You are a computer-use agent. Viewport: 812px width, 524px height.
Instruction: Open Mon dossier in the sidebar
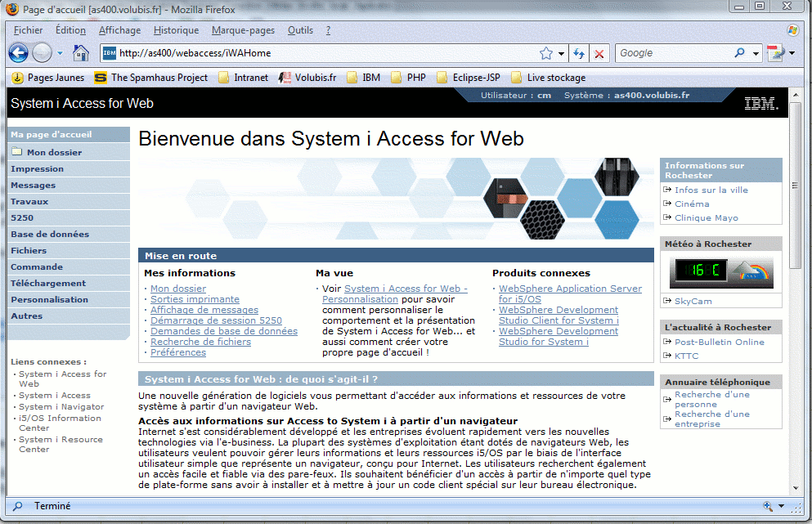69,152
